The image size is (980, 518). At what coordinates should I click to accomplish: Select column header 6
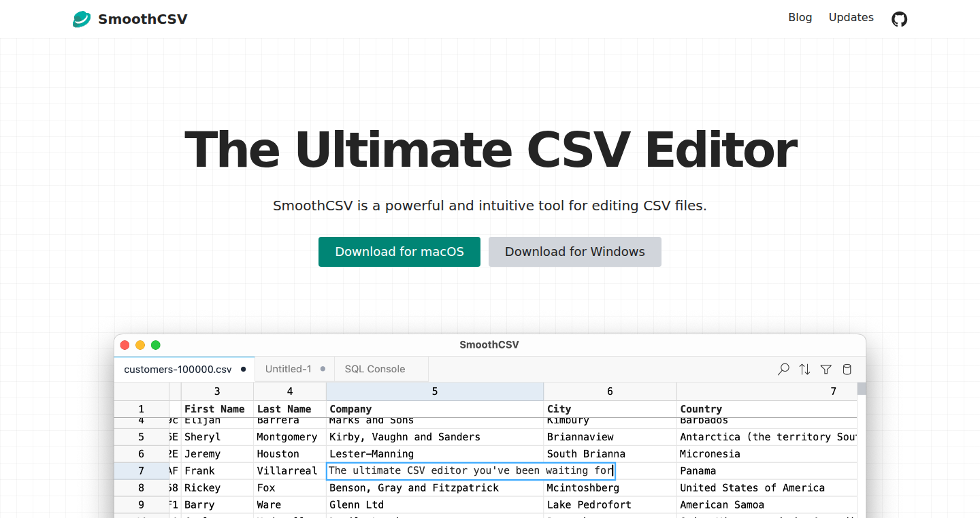[610, 391]
